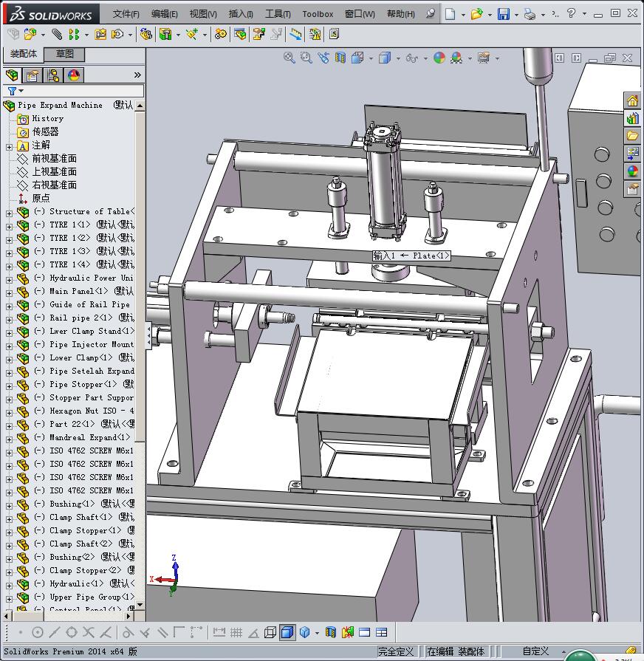This screenshot has width=644, height=661.
Task: Click the 自定义 units status button
Action: (535, 651)
